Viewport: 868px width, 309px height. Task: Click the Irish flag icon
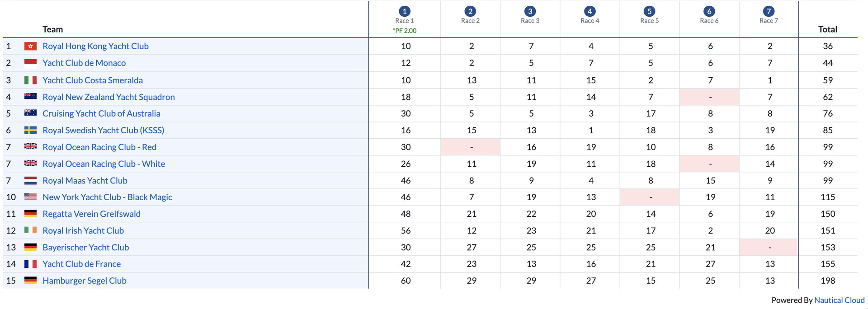pyautogui.click(x=30, y=230)
